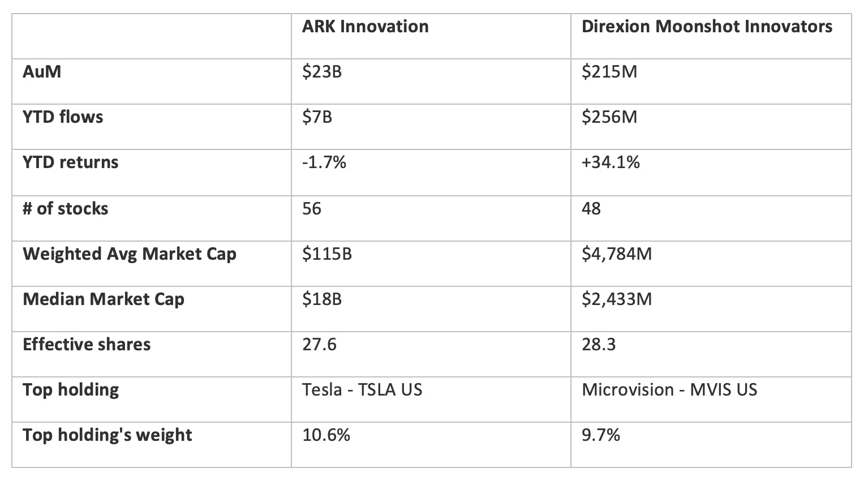Select the # of stocks label

click(x=65, y=209)
